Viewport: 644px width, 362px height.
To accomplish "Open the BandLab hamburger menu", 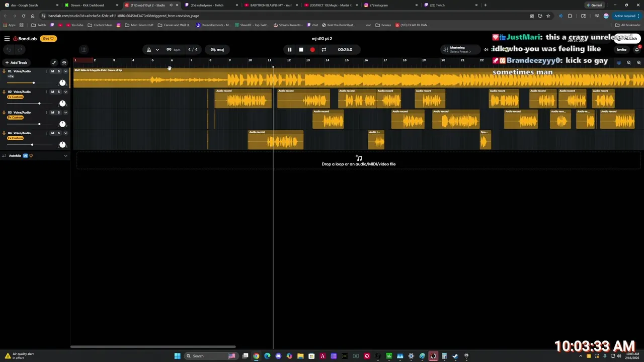I will coord(7,39).
